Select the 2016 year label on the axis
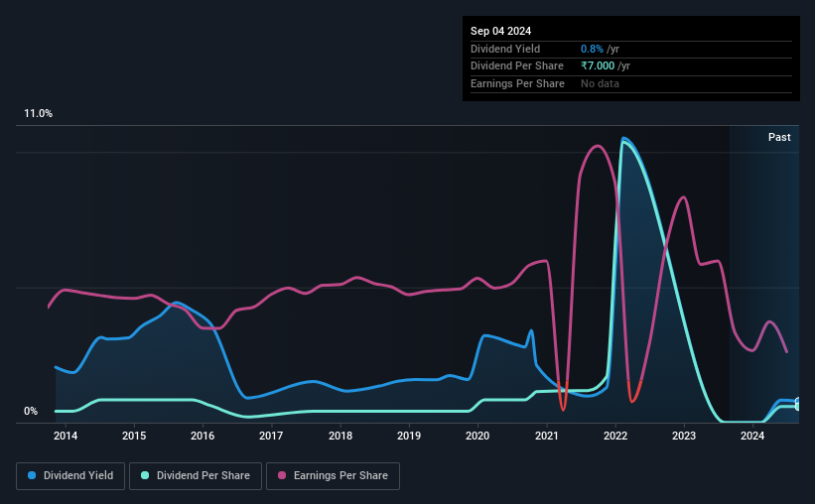815x504 pixels. [x=203, y=436]
